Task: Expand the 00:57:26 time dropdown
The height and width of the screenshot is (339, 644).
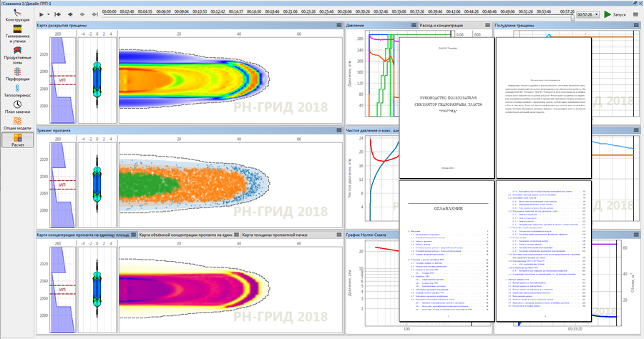Action: (x=596, y=14)
